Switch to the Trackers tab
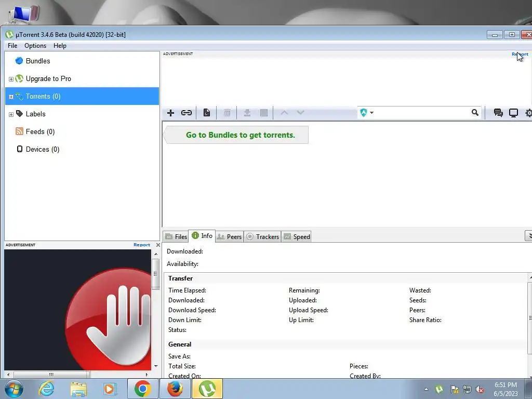Image resolution: width=532 pixels, height=399 pixels. coord(262,236)
